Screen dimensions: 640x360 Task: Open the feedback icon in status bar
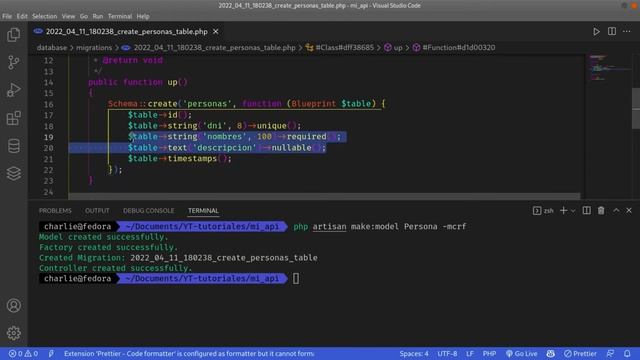(x=610, y=353)
